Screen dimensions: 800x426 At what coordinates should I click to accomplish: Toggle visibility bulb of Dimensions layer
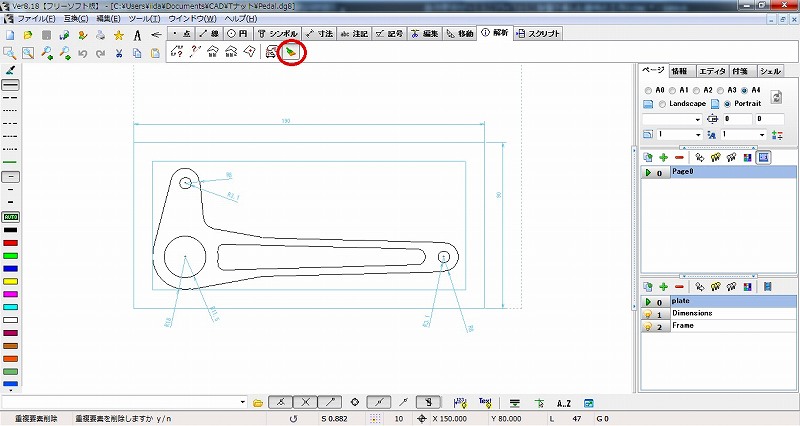tap(647, 314)
